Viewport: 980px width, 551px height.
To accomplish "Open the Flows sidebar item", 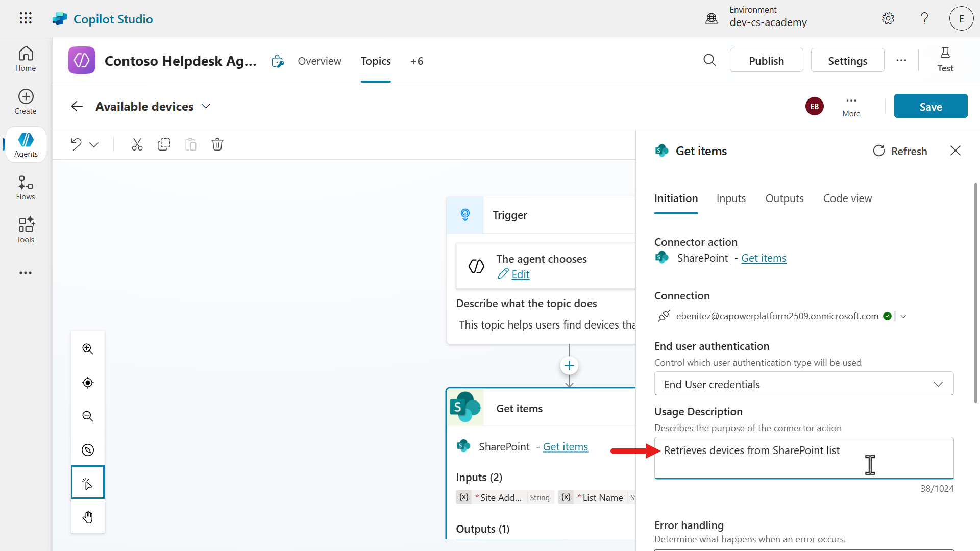I will 26,188.
